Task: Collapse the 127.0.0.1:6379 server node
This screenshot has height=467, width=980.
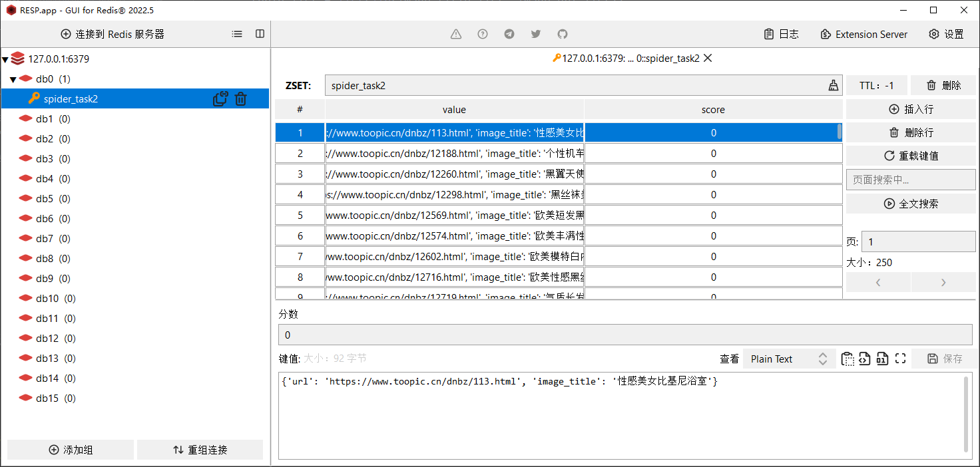Action: pos(5,59)
